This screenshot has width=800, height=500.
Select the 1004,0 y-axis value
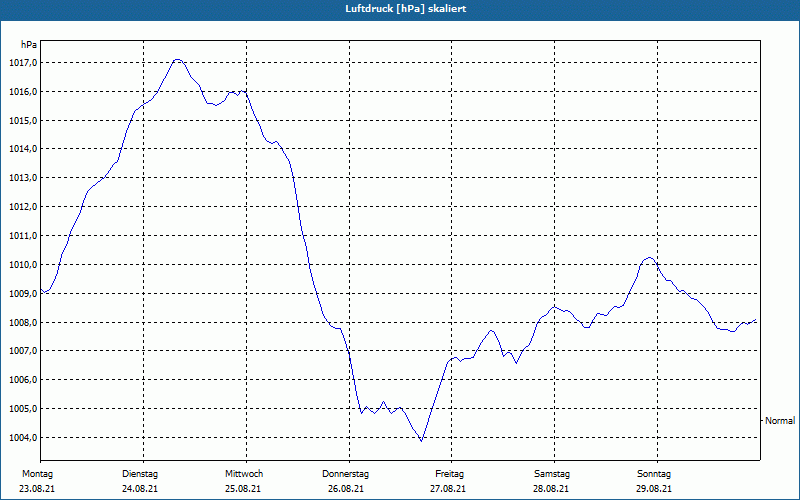click(23, 438)
